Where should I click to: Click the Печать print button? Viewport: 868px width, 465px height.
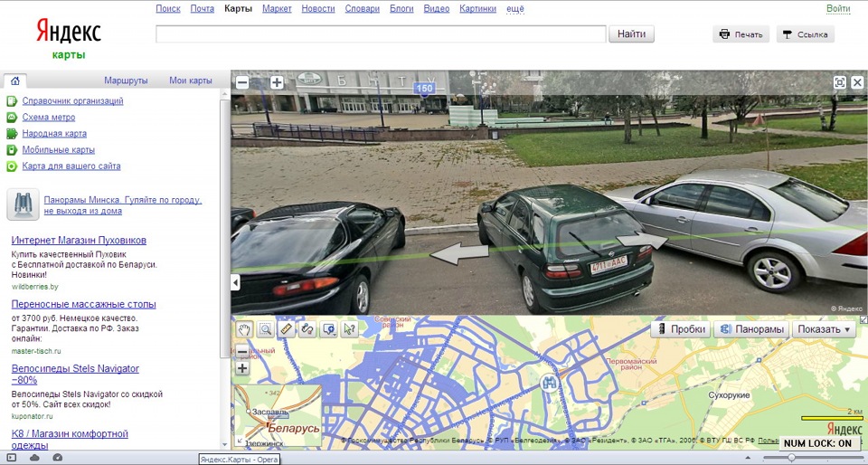[x=741, y=34]
